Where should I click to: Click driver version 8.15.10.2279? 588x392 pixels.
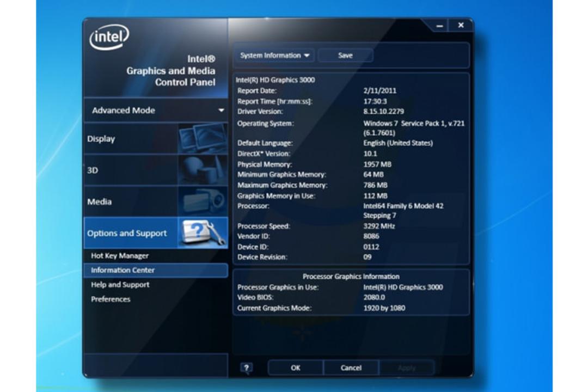pyautogui.click(x=384, y=112)
